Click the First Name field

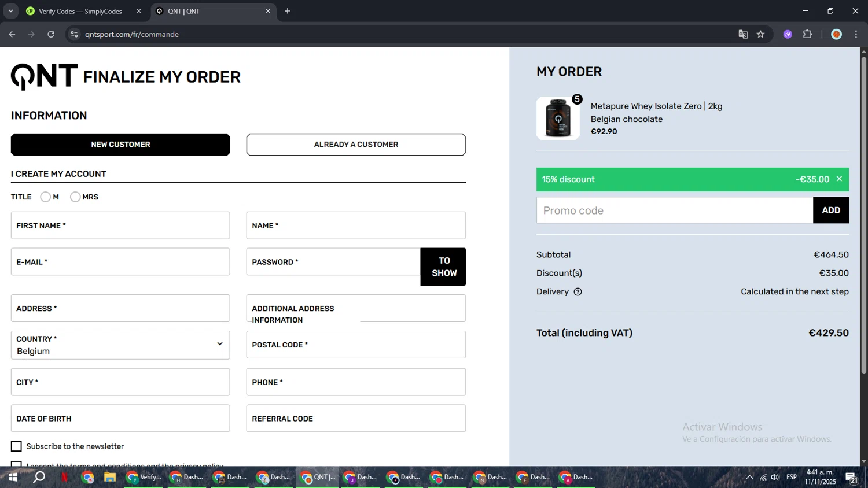(120, 225)
